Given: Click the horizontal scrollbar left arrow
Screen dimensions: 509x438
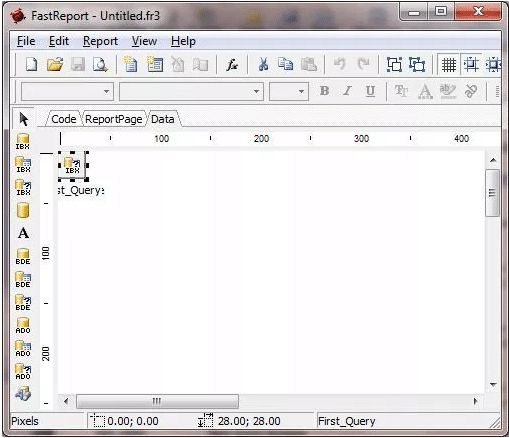Looking at the screenshot, I should pyautogui.click(x=66, y=401).
